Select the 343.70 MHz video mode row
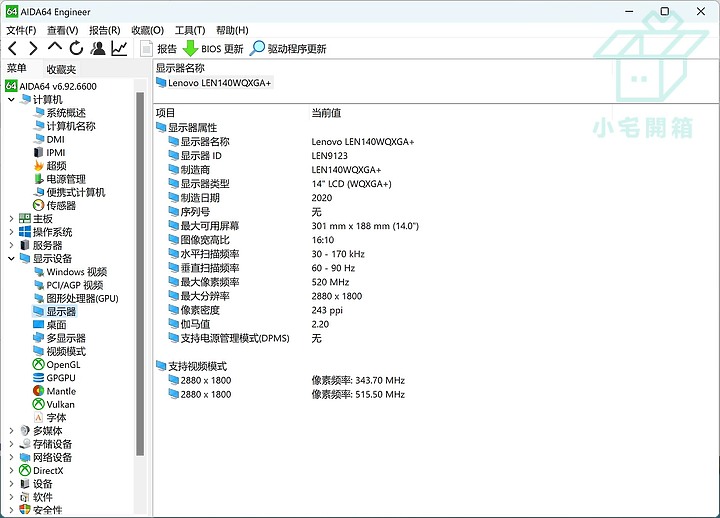Screen dimensions: 720x518 (286, 381)
